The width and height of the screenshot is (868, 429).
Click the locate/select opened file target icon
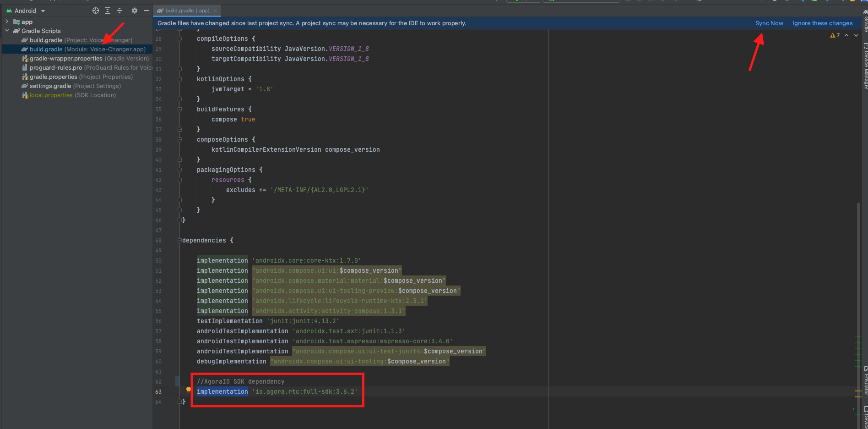click(96, 11)
